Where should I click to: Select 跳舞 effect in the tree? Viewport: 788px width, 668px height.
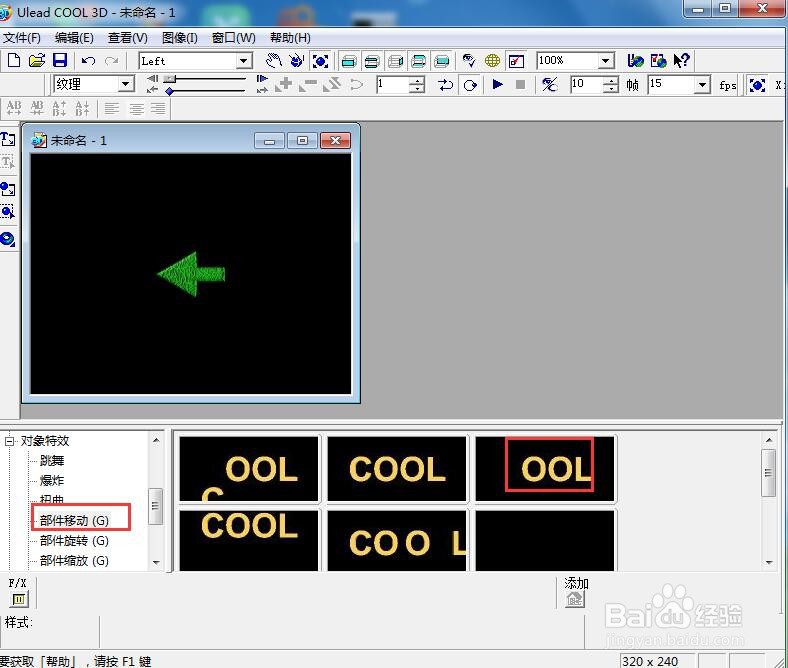coord(52,461)
